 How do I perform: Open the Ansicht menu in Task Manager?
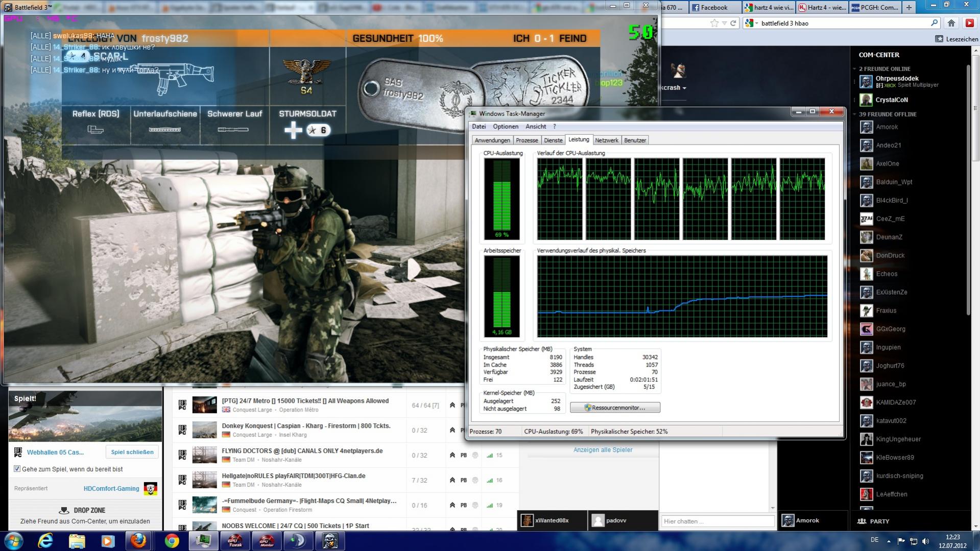coord(536,127)
